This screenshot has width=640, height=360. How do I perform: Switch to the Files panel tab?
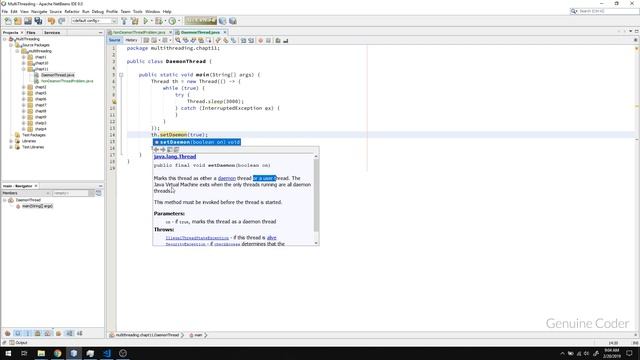(31, 32)
